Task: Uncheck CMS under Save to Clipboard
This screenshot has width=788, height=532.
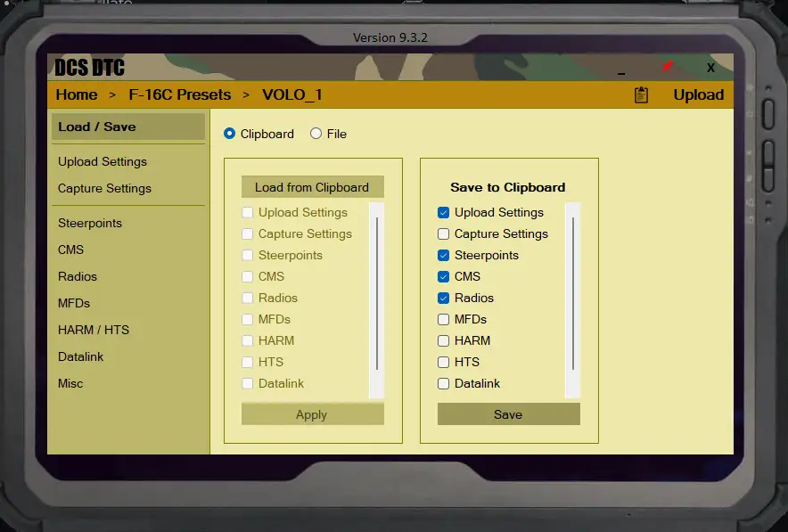Action: pyautogui.click(x=443, y=276)
